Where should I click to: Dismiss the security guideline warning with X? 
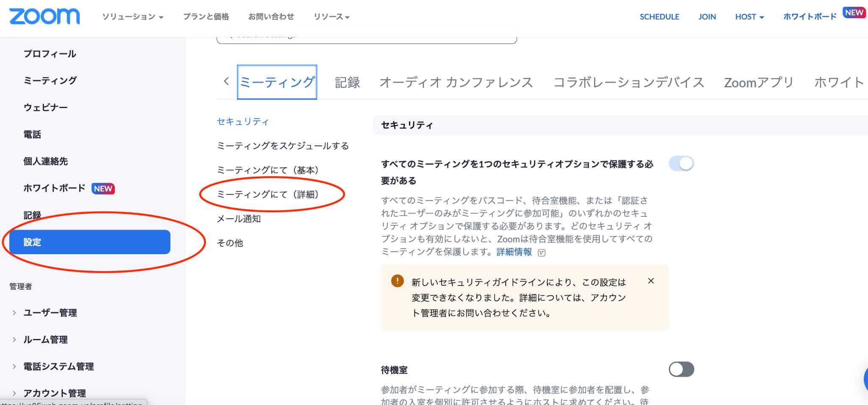[x=651, y=281]
